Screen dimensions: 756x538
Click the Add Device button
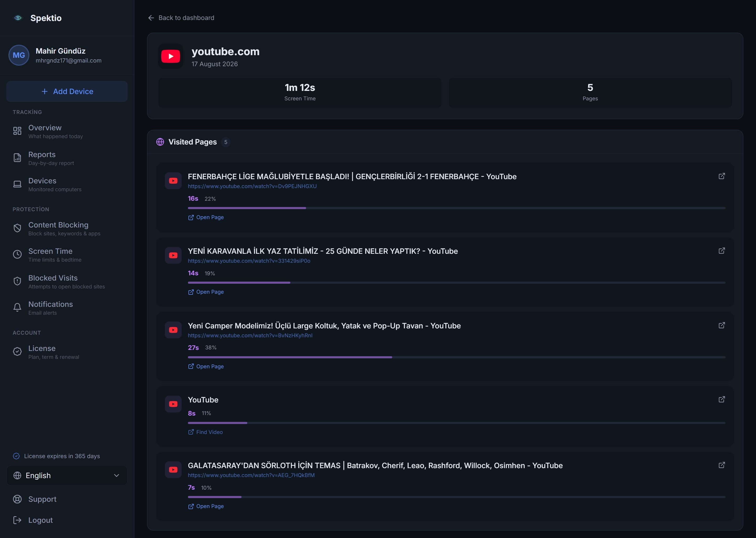67,91
